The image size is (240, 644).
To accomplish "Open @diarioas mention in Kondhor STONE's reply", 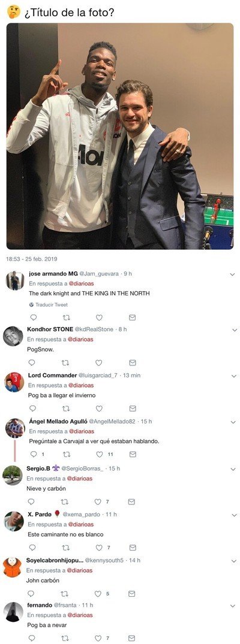I will (80, 339).
